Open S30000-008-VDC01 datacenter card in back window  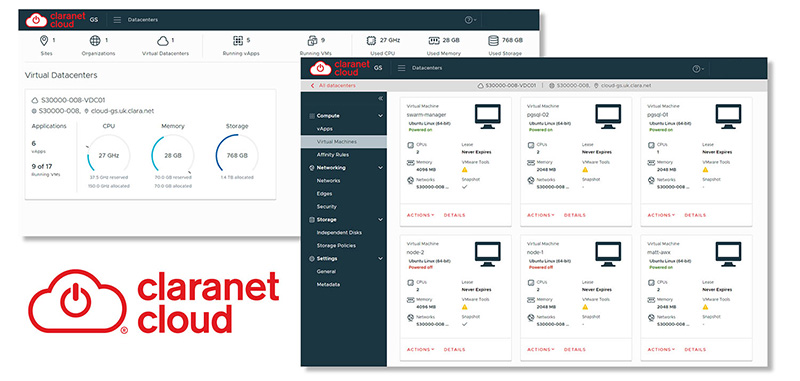(151, 144)
